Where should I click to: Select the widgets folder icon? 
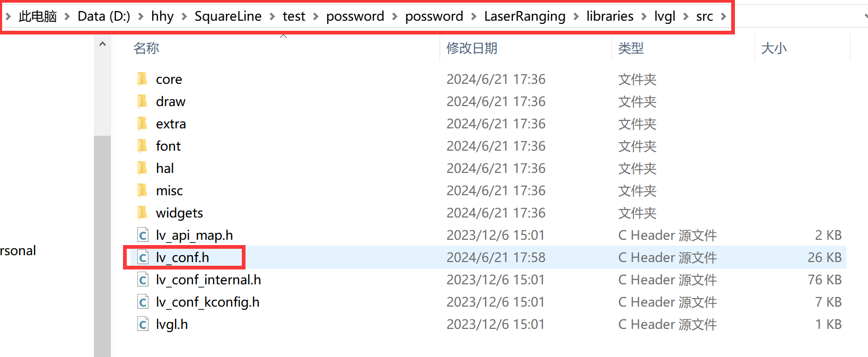point(142,213)
